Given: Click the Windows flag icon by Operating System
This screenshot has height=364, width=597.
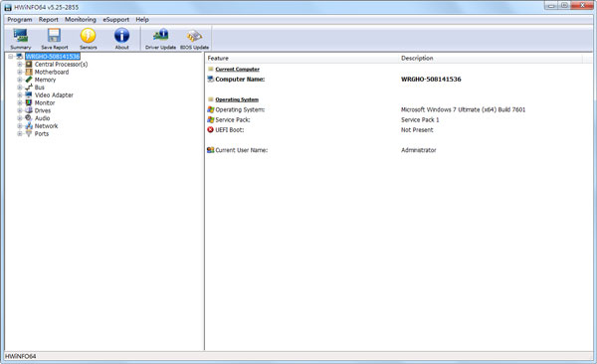Looking at the screenshot, I should (x=210, y=109).
